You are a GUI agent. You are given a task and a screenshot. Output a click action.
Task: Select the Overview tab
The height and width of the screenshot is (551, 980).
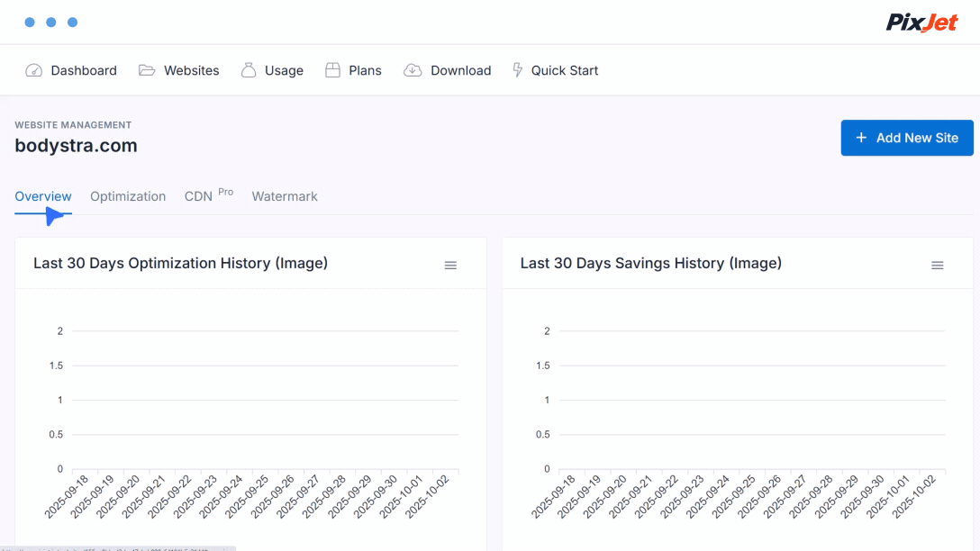[x=43, y=196]
